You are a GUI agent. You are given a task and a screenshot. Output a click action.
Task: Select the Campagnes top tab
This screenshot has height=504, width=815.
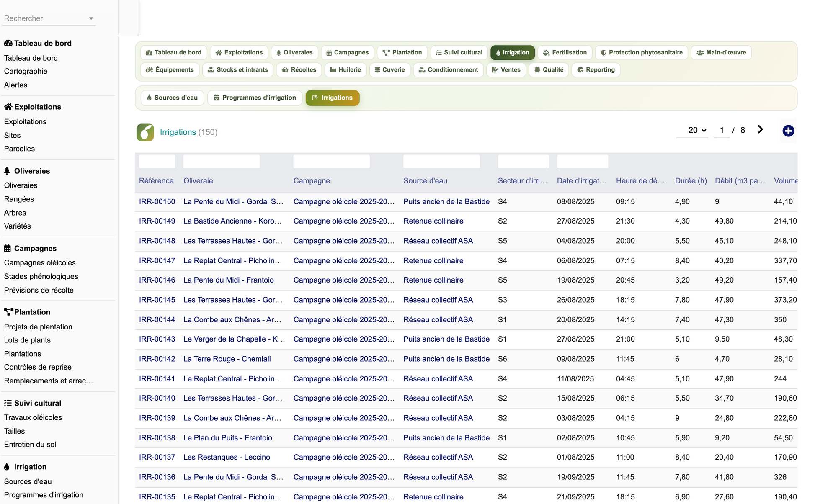(347, 52)
